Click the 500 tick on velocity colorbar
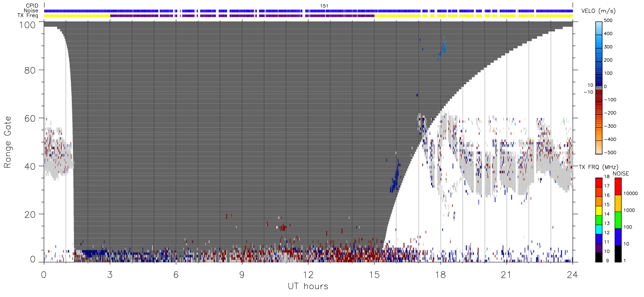This screenshot has width=644, height=297. tap(609, 20)
